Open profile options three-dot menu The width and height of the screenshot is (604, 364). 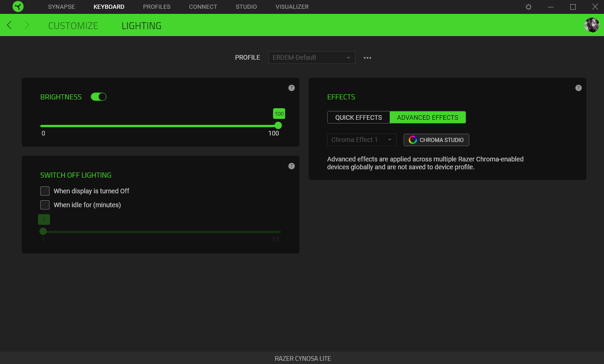point(367,58)
